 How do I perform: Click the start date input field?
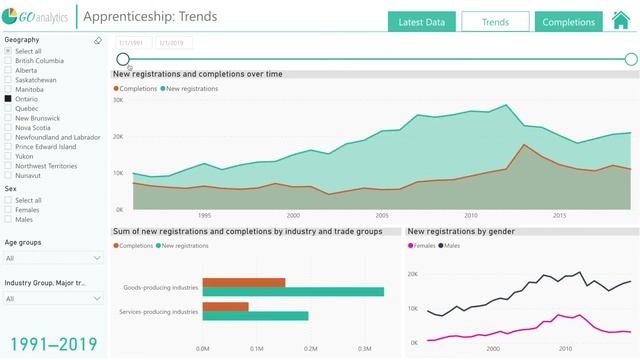coord(133,43)
